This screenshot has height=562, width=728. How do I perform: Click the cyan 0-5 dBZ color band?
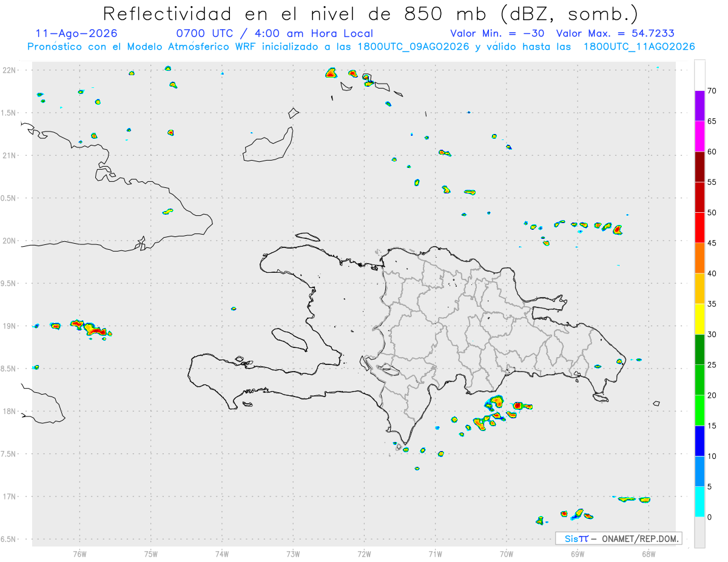click(x=699, y=502)
